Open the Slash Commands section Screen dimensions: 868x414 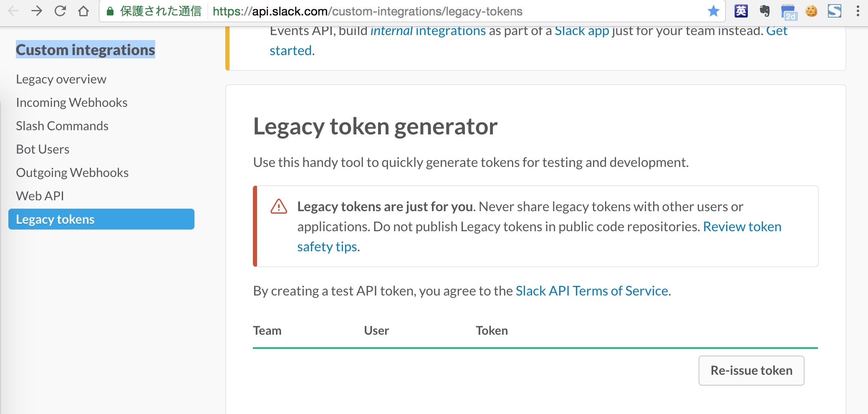pos(62,126)
